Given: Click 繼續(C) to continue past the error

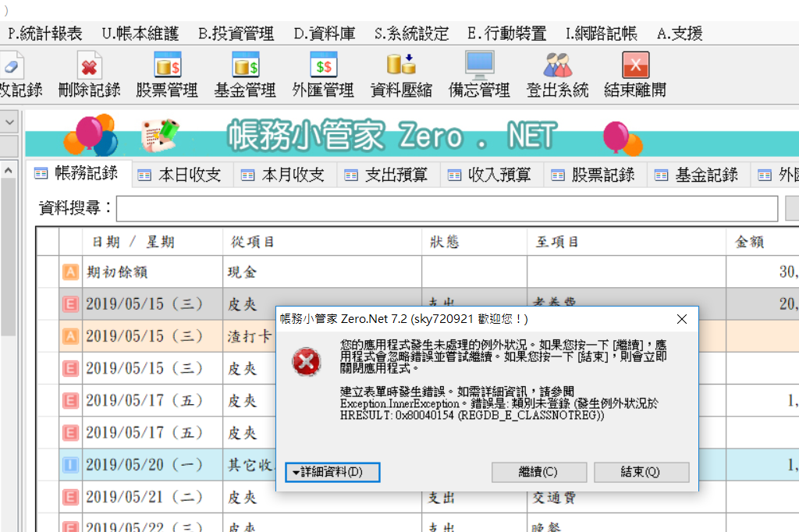Looking at the screenshot, I should point(539,472).
